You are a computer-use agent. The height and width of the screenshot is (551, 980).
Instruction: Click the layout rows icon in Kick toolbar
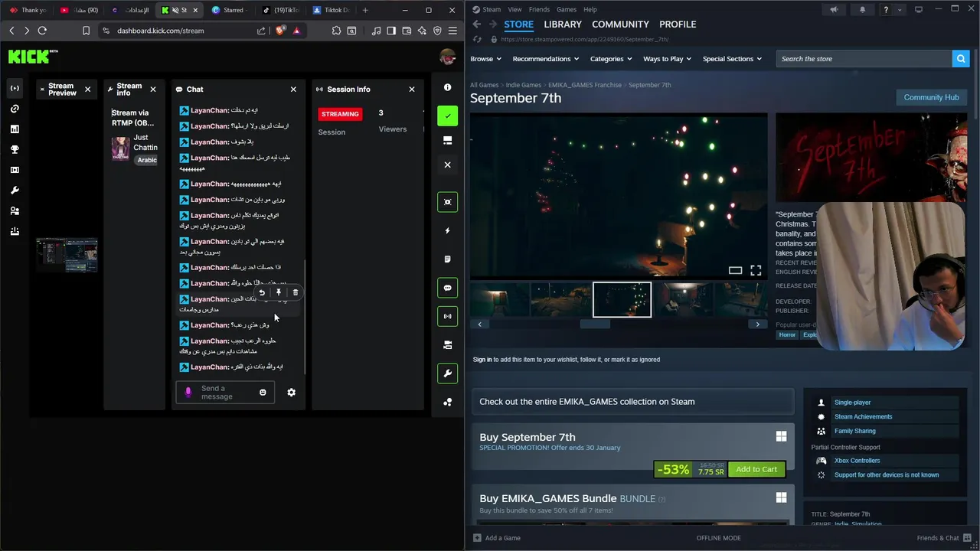(448, 140)
